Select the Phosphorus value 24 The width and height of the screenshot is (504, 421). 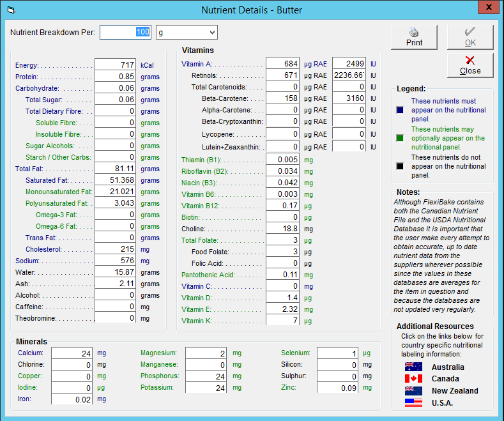[206, 376]
